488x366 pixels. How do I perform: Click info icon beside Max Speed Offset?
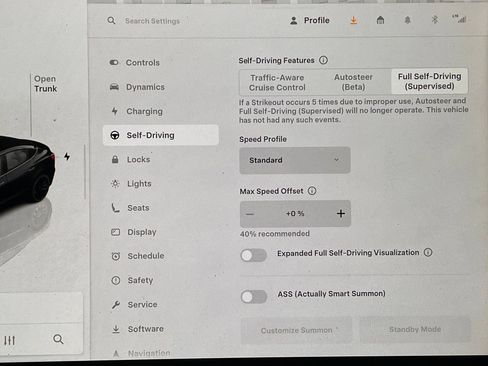tap(312, 191)
